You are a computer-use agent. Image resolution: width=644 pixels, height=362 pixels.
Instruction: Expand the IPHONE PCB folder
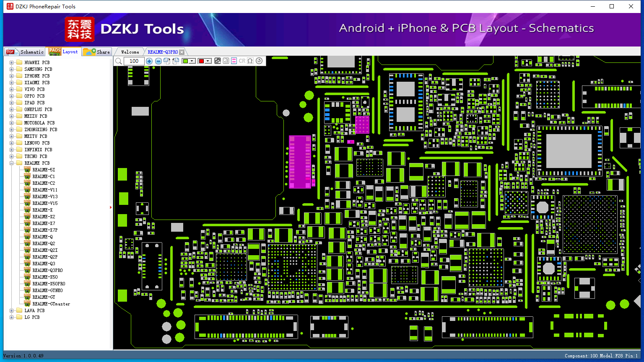(12, 76)
